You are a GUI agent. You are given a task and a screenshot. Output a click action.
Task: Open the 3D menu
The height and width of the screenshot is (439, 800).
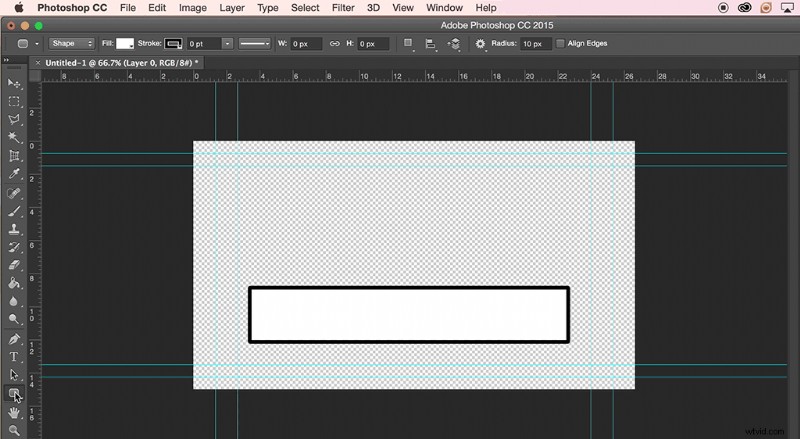point(373,8)
